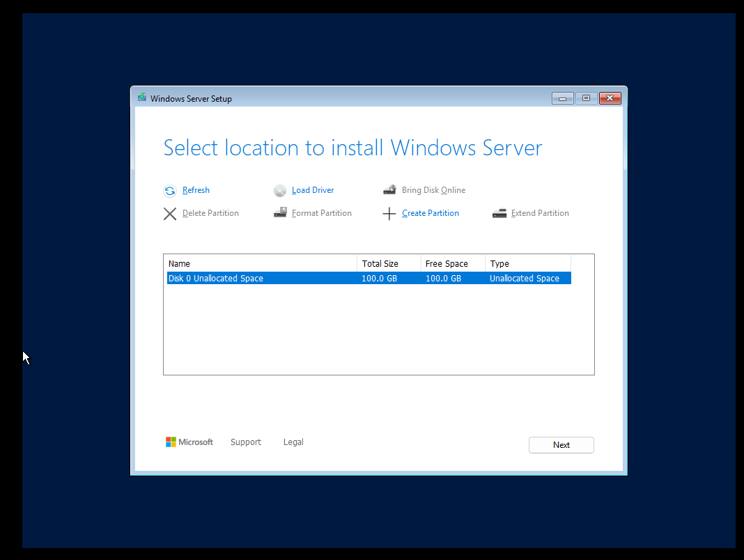Image resolution: width=744 pixels, height=560 pixels.
Task: Open the Support link
Action: tap(245, 442)
